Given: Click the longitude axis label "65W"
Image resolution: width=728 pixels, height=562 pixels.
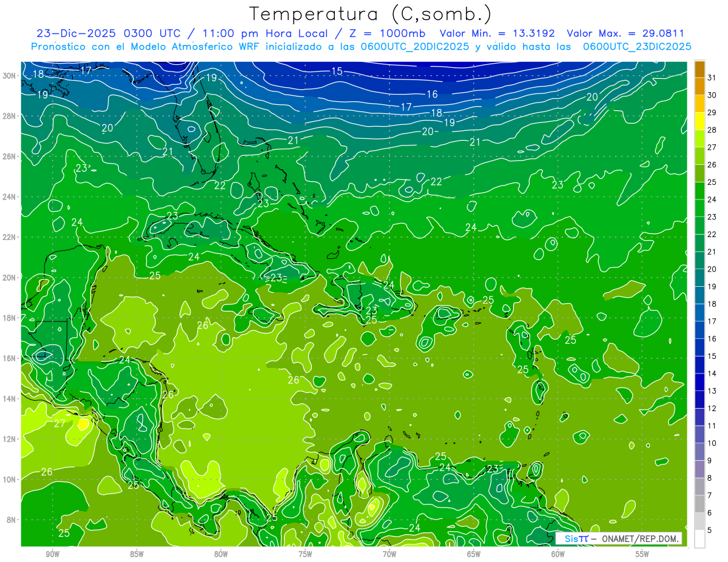Looking at the screenshot, I should [474, 554].
